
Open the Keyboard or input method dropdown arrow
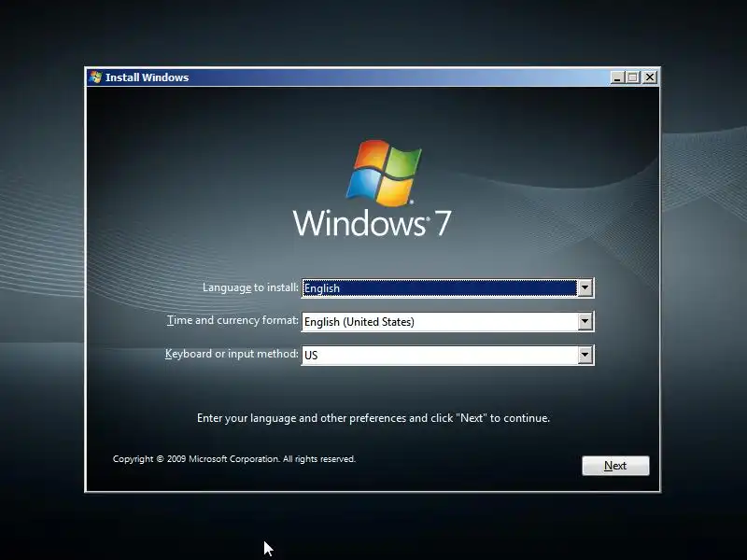click(585, 355)
